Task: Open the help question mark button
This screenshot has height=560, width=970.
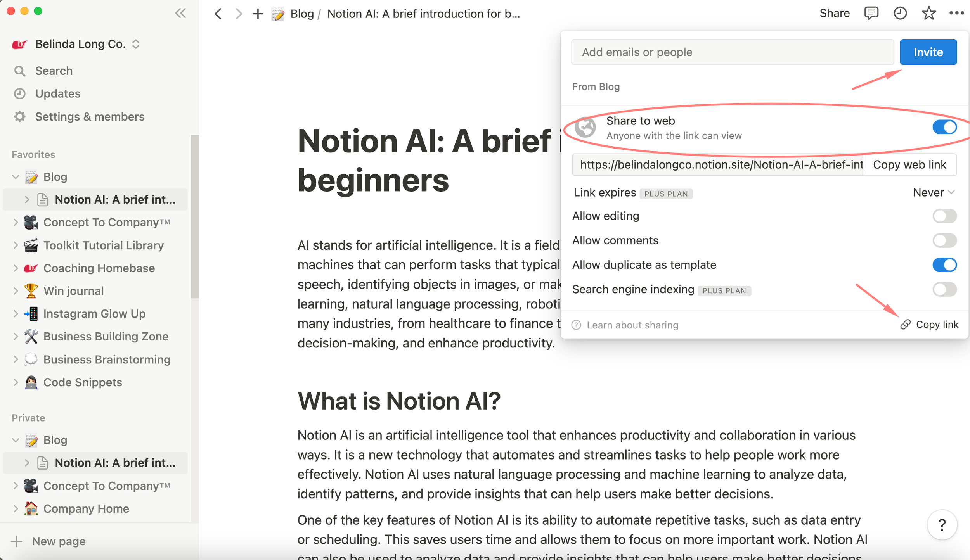Action: (x=942, y=525)
